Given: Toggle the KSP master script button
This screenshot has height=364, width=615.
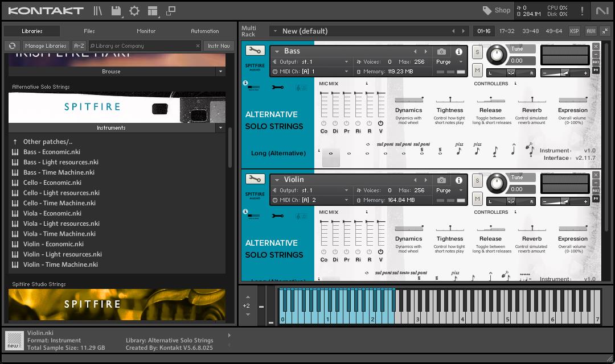Looking at the screenshot, I should coord(575,31).
